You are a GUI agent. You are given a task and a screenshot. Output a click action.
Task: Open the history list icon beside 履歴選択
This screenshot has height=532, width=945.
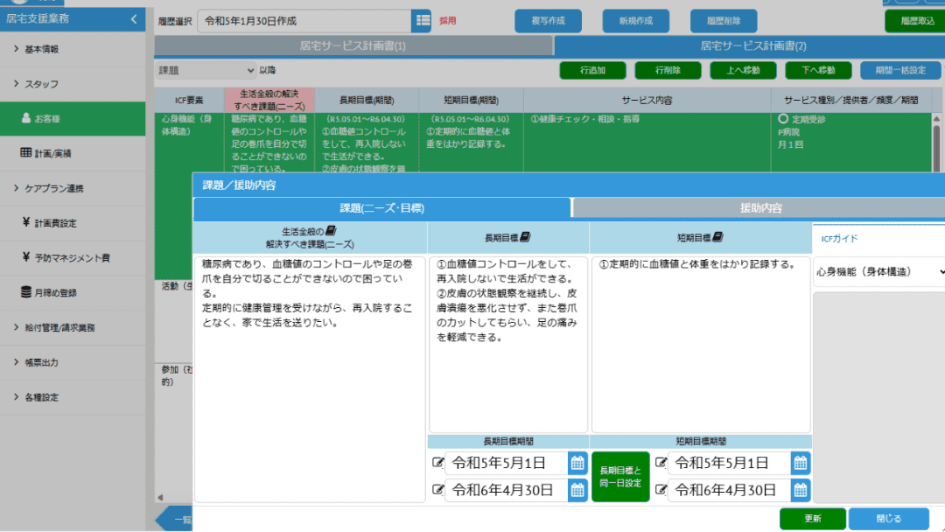tap(421, 20)
